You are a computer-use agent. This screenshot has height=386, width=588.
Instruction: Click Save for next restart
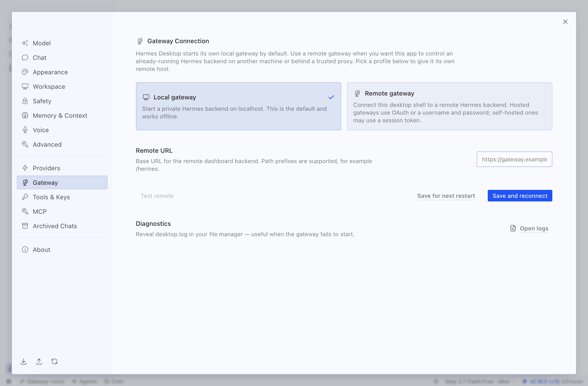coord(446,196)
